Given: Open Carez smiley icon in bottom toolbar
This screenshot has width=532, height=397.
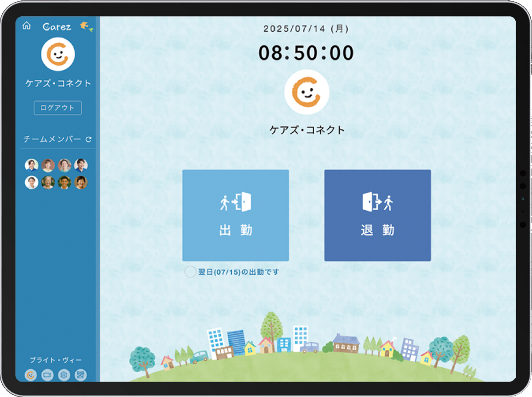Looking at the screenshot, I should tap(30, 375).
